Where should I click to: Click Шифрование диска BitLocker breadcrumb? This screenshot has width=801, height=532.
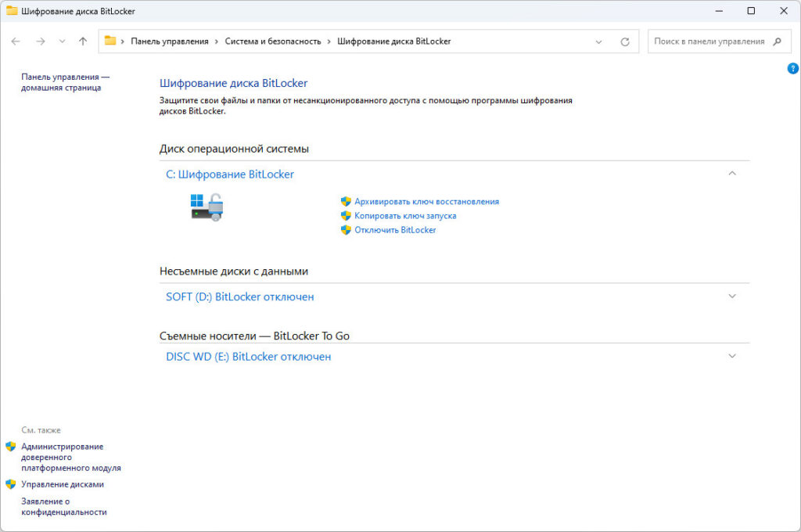(x=394, y=41)
